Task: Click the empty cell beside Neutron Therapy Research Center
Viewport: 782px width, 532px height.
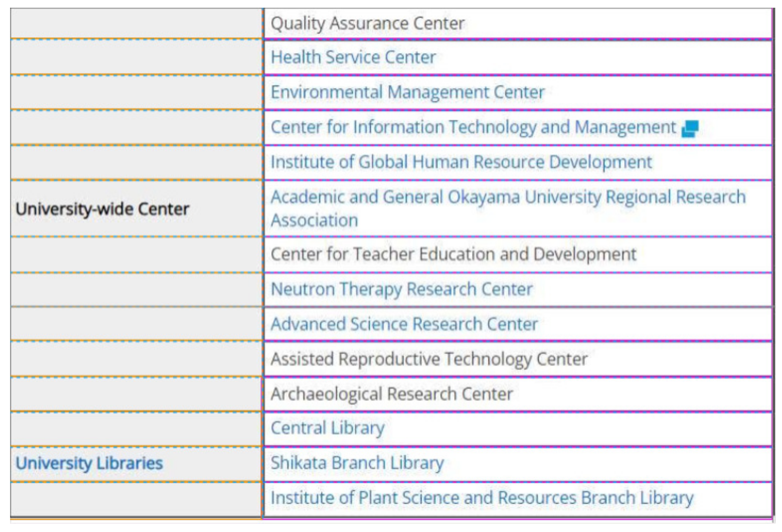Action: (136, 289)
